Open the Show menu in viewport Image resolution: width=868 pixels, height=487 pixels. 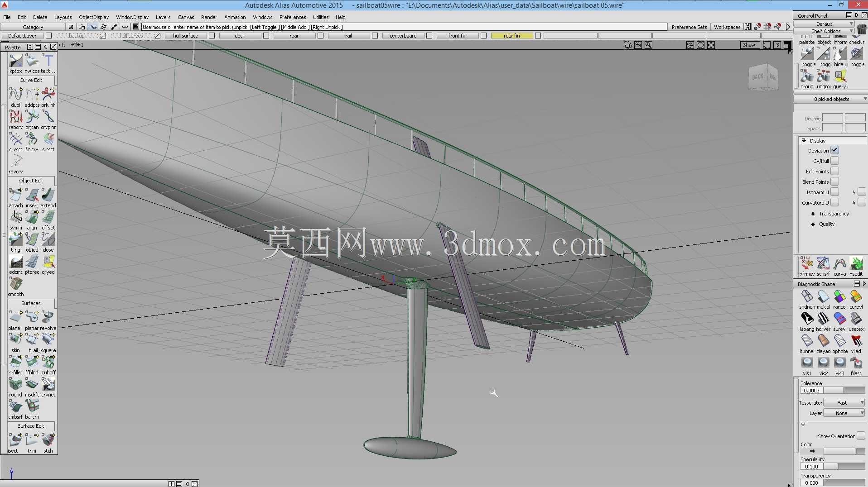pos(749,45)
